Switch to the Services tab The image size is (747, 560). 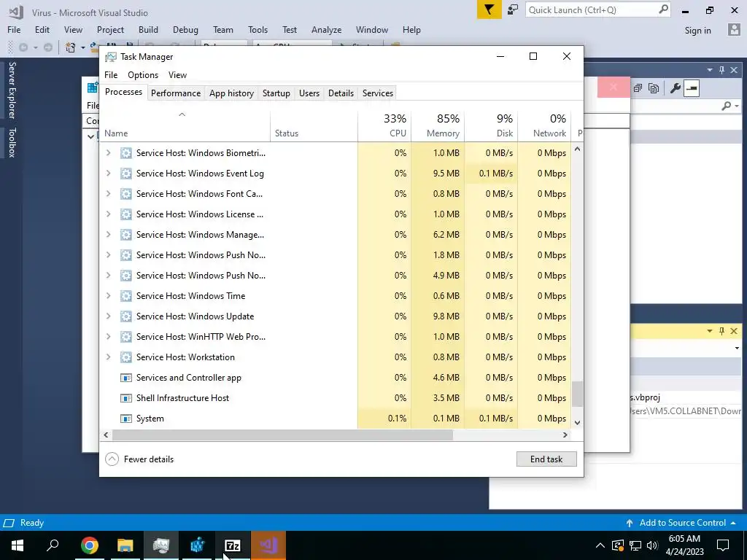(x=378, y=93)
